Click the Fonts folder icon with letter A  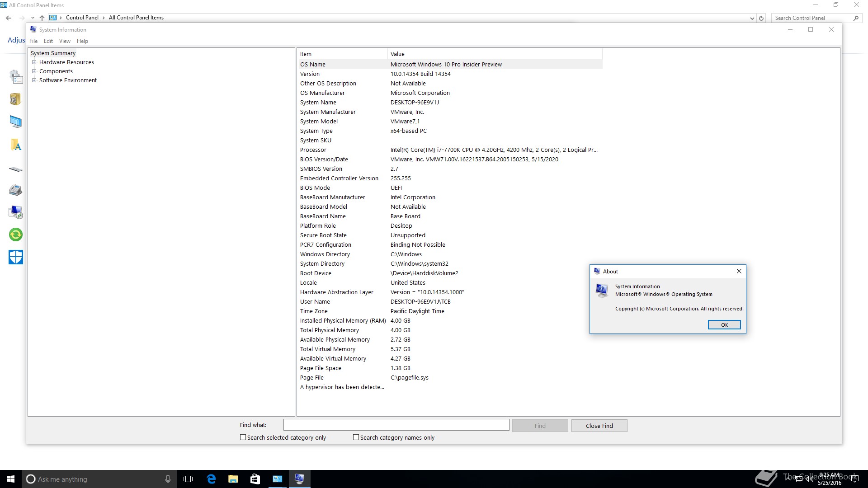pyautogui.click(x=16, y=145)
